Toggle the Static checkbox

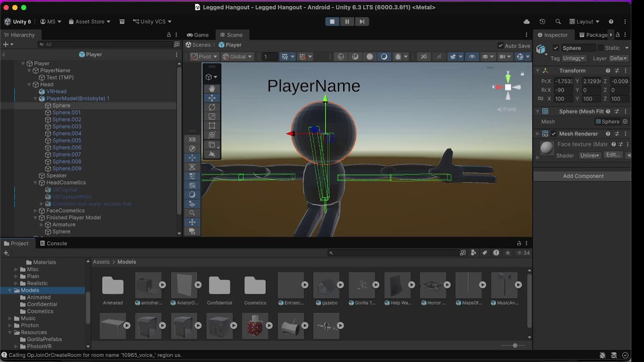[600, 48]
